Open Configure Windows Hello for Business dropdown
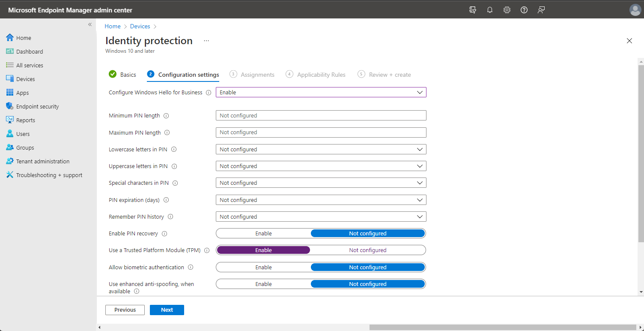This screenshot has height=331, width=644. tap(321, 92)
